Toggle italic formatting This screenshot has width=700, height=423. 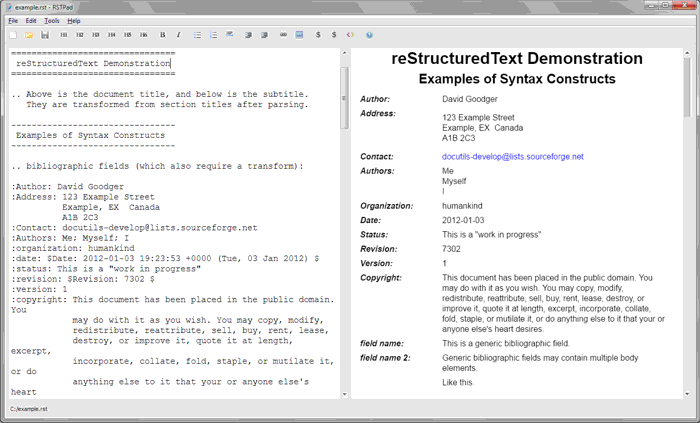tap(179, 35)
